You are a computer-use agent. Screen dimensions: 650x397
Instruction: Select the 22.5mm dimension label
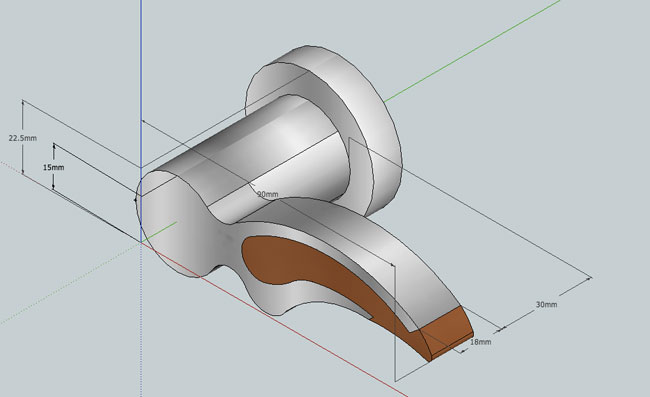coord(23,138)
